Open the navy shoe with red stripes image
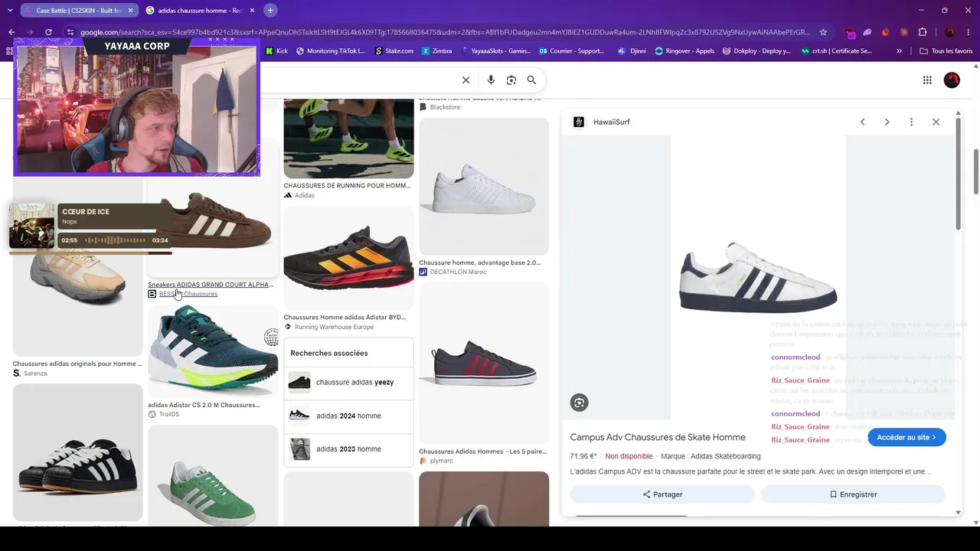 [484, 363]
